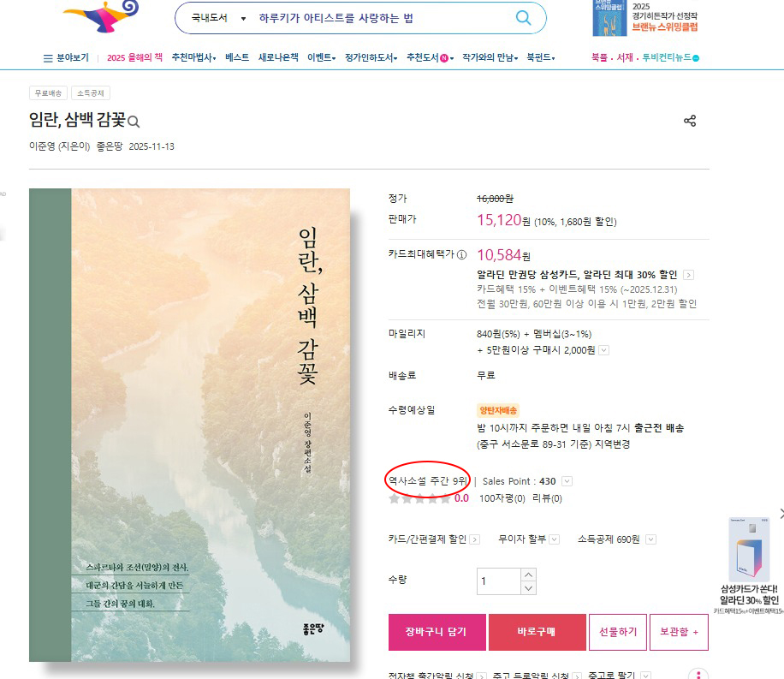This screenshot has width=784, height=679.
Task: Click the share icon beside the book title
Action: point(690,121)
